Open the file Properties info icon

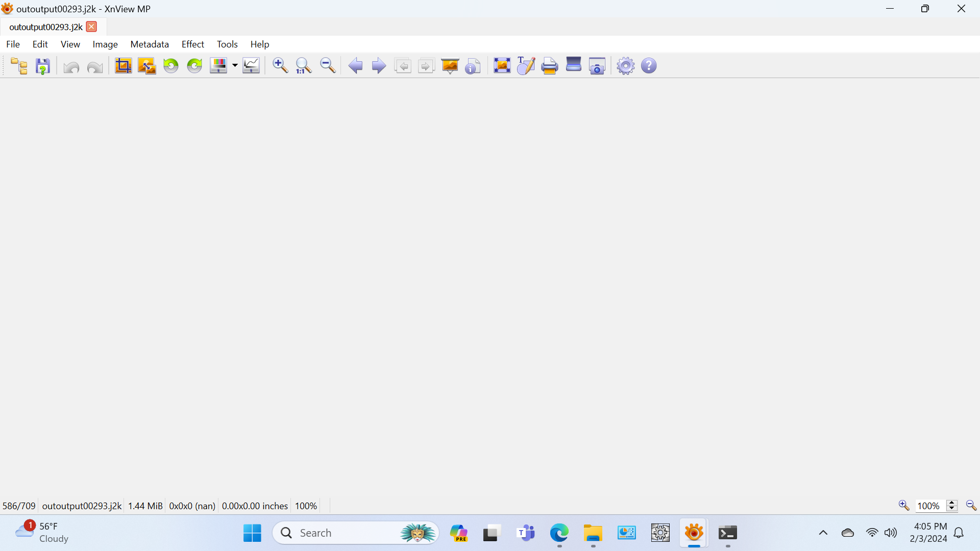pos(473,66)
